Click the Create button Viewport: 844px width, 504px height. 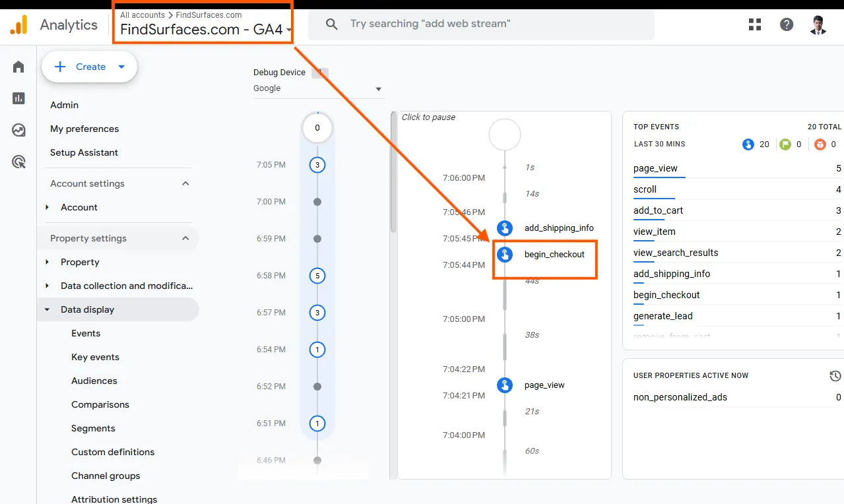coord(89,67)
